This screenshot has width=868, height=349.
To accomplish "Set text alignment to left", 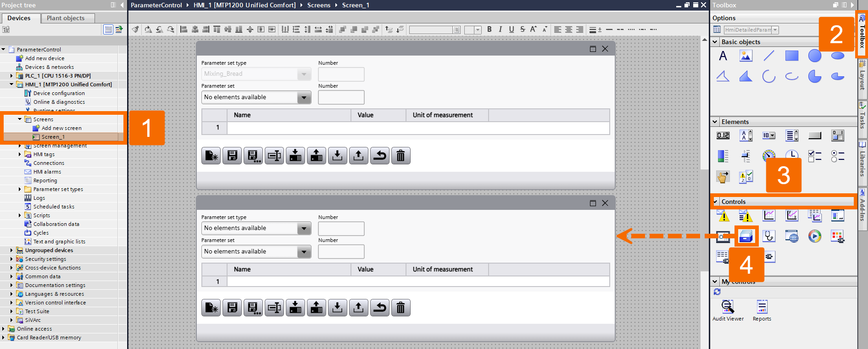I will [x=557, y=29].
